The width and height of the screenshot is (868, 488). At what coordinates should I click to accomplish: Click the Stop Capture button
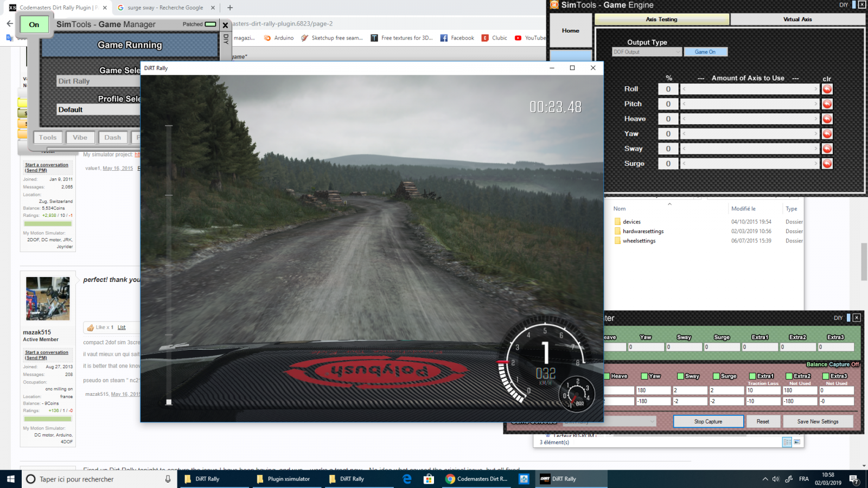click(x=709, y=421)
